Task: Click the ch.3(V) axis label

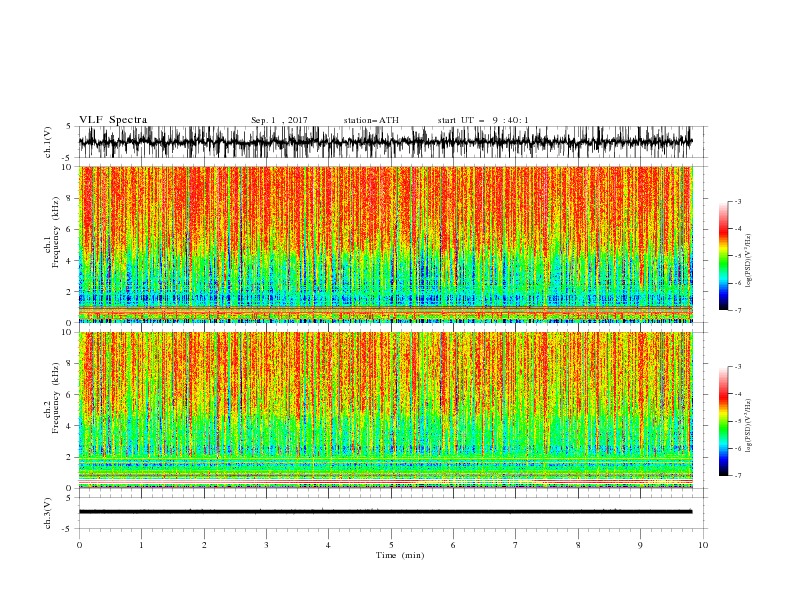Action: tap(48, 513)
